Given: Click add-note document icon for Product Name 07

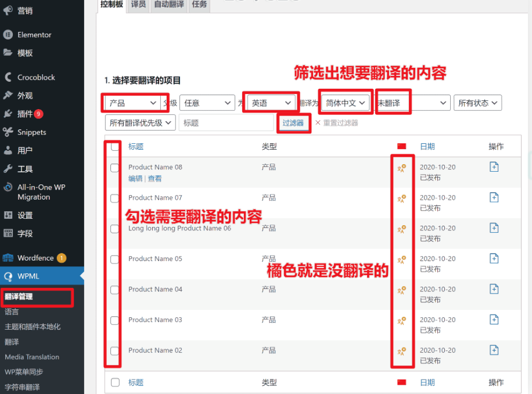Looking at the screenshot, I should [494, 197].
